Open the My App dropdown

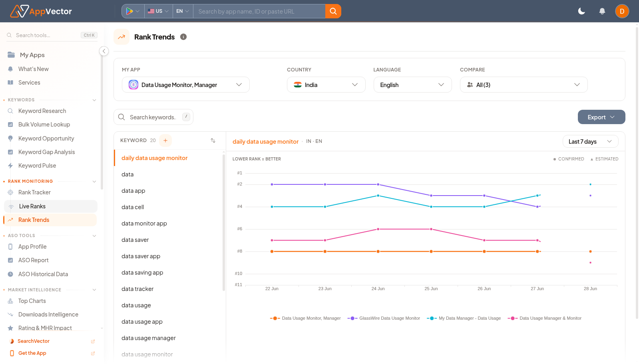pos(186,85)
